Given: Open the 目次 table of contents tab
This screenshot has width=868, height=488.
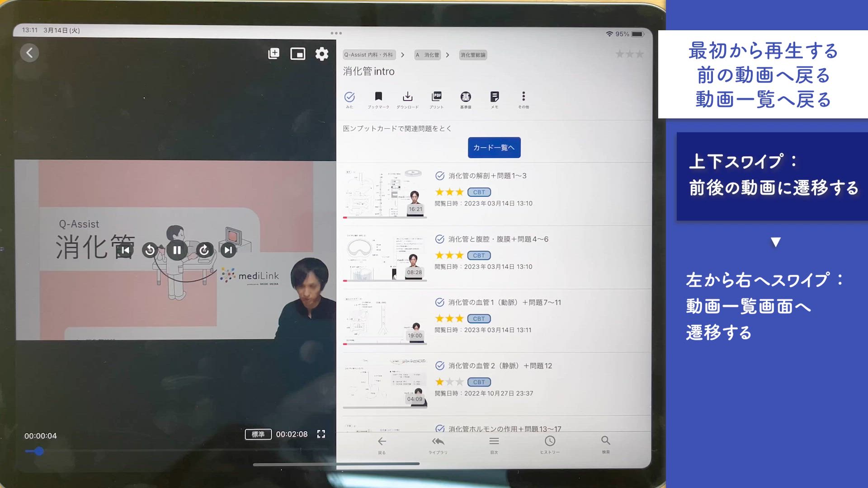Looking at the screenshot, I should click(x=494, y=444).
